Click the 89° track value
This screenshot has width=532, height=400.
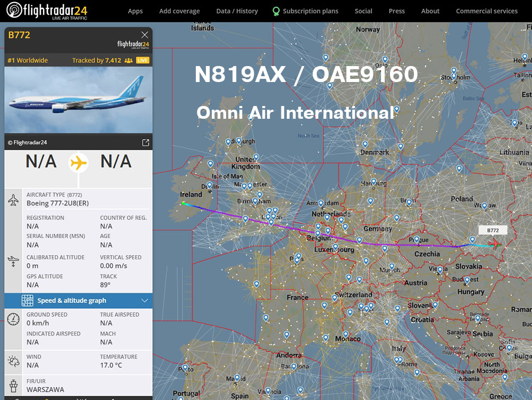105,285
